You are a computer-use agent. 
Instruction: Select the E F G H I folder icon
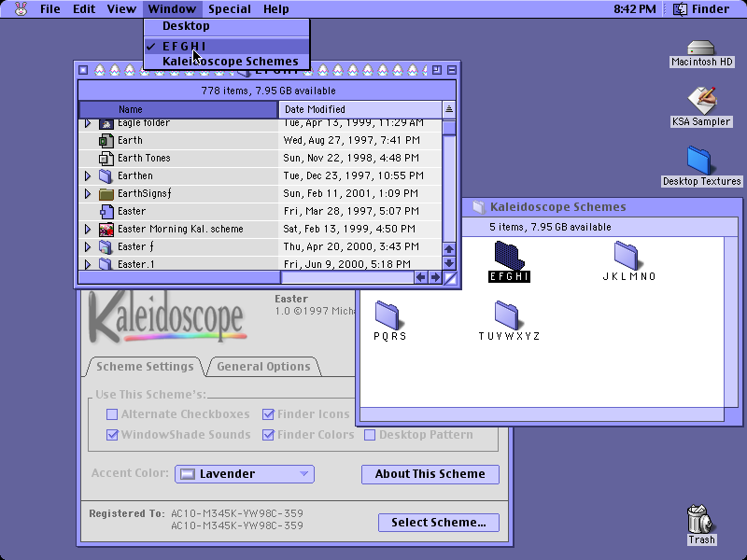[509, 255]
